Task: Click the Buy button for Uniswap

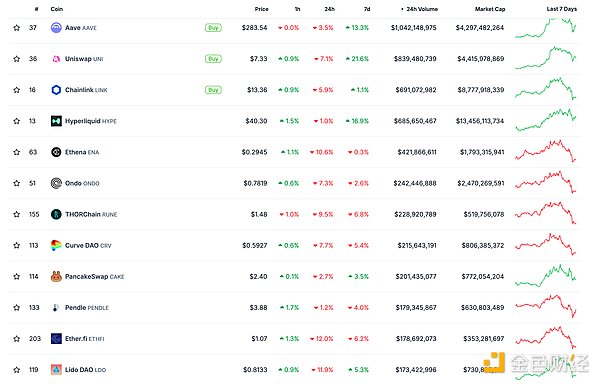Action: click(213, 59)
